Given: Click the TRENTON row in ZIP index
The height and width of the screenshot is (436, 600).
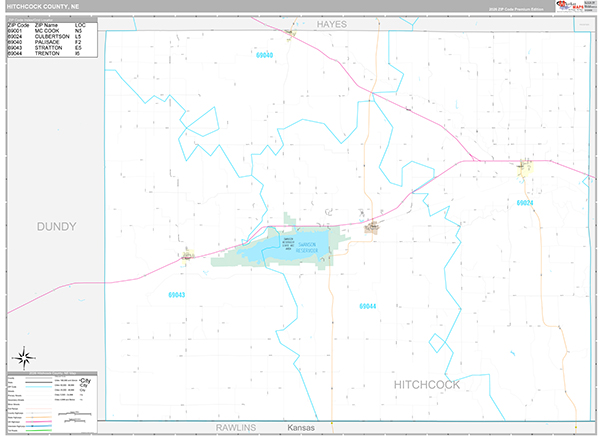Looking at the screenshot, I should point(52,53).
